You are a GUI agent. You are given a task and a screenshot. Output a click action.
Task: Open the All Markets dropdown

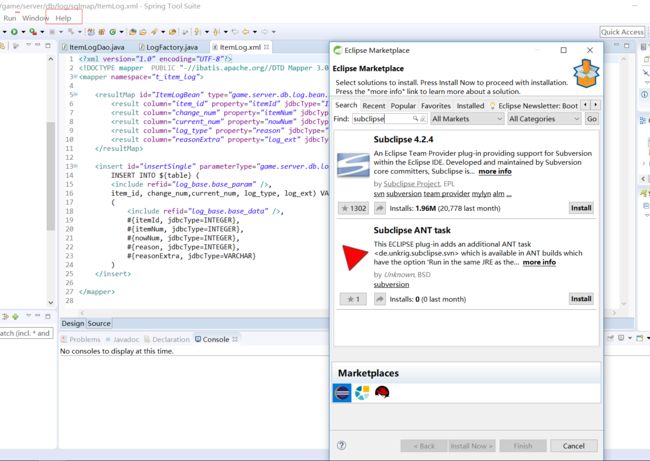click(x=467, y=119)
